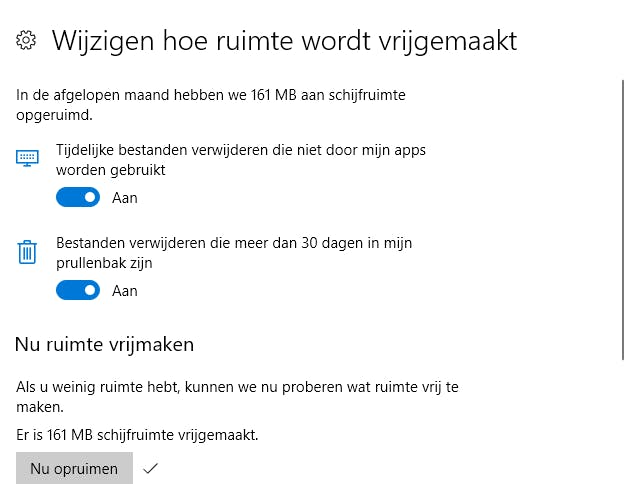Click the word opgeruimd in the summary
This screenshot has height=484, width=626.
[52, 115]
